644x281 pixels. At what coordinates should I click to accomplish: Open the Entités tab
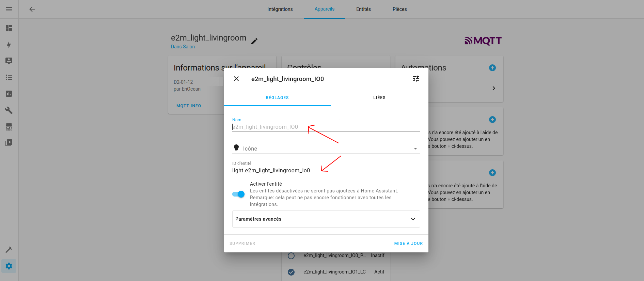pyautogui.click(x=363, y=9)
